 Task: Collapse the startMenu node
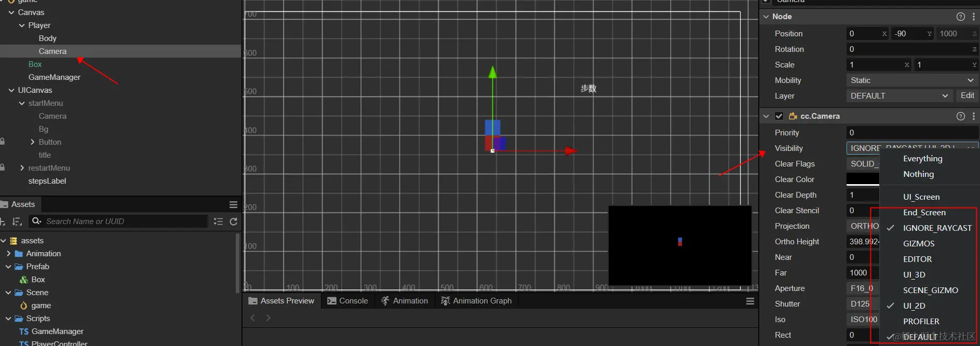pos(22,103)
